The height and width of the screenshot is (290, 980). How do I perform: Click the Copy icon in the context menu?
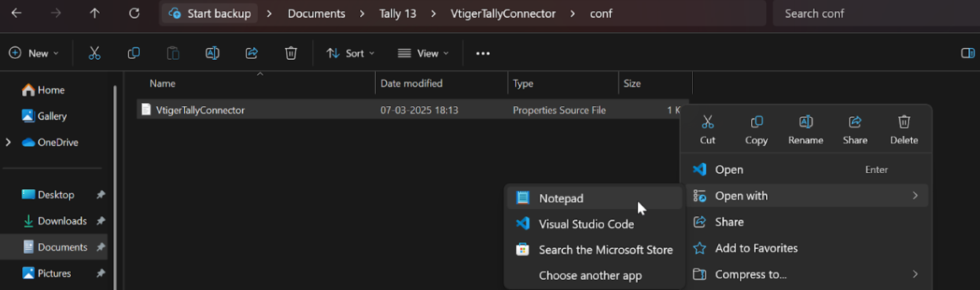click(x=757, y=123)
